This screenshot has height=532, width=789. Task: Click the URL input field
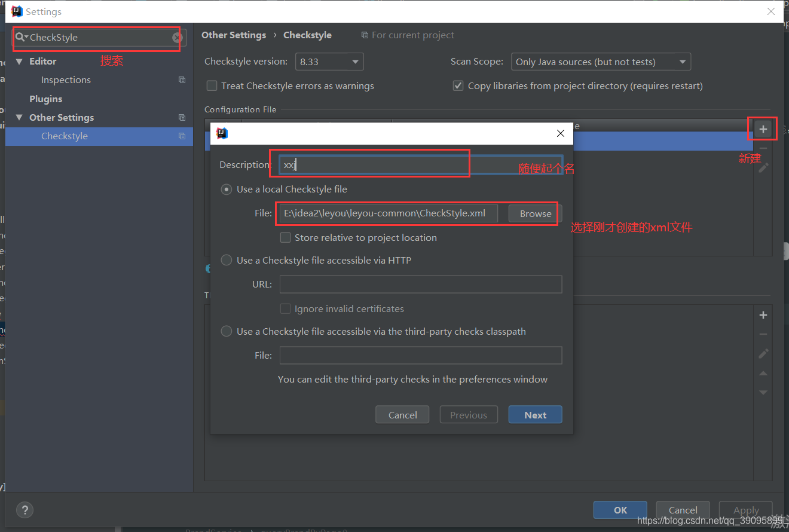(421, 285)
